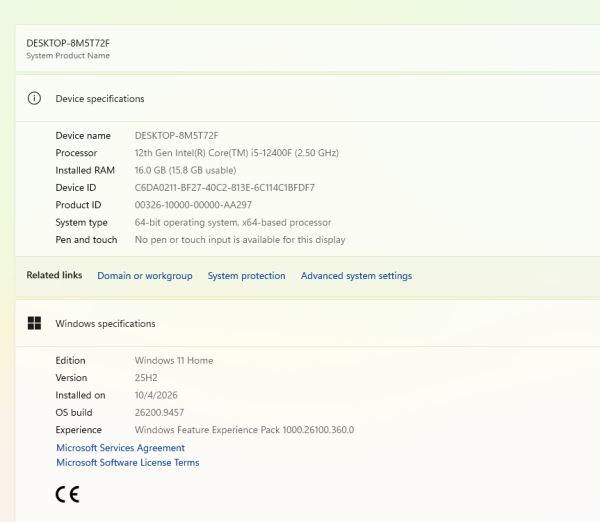
Task: Open the System protection link
Action: [x=246, y=276]
